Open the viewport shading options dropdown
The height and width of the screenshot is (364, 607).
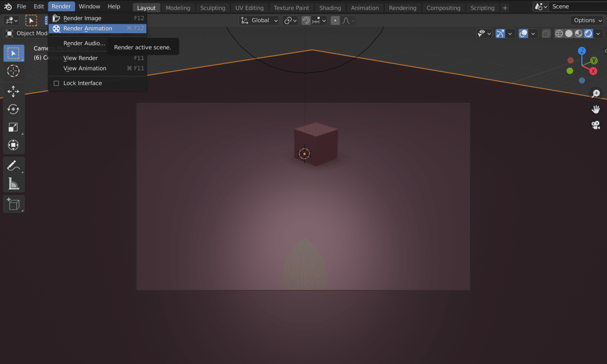coord(598,33)
